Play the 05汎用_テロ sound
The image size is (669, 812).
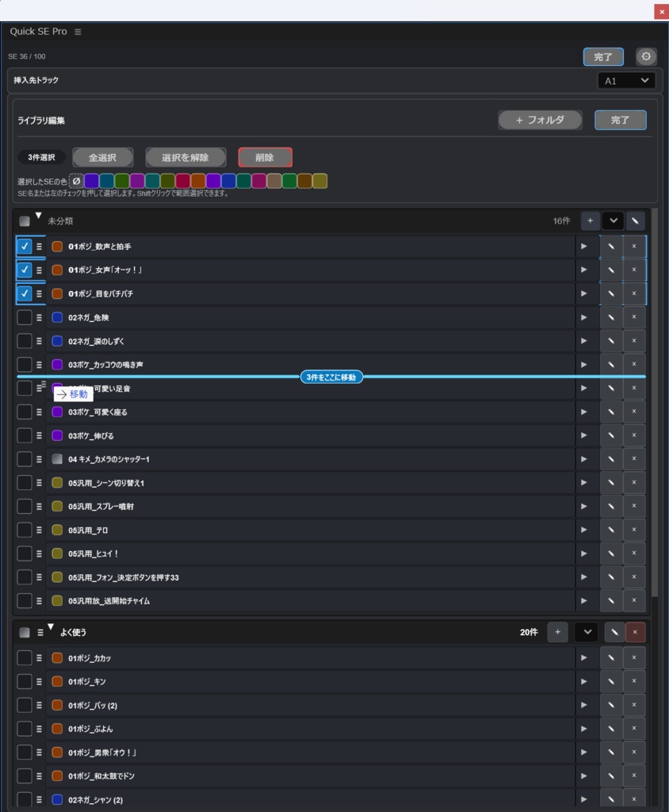(x=583, y=530)
